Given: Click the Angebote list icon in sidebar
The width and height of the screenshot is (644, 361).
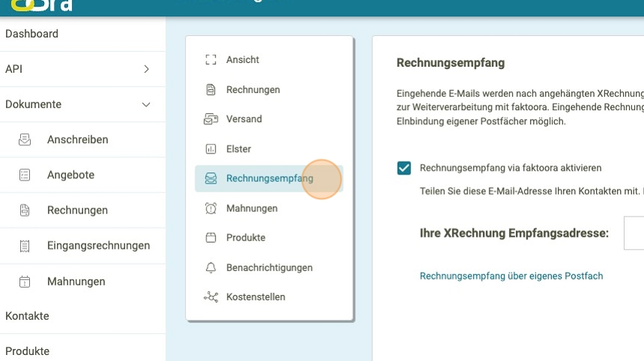Looking at the screenshot, I should [25, 175].
